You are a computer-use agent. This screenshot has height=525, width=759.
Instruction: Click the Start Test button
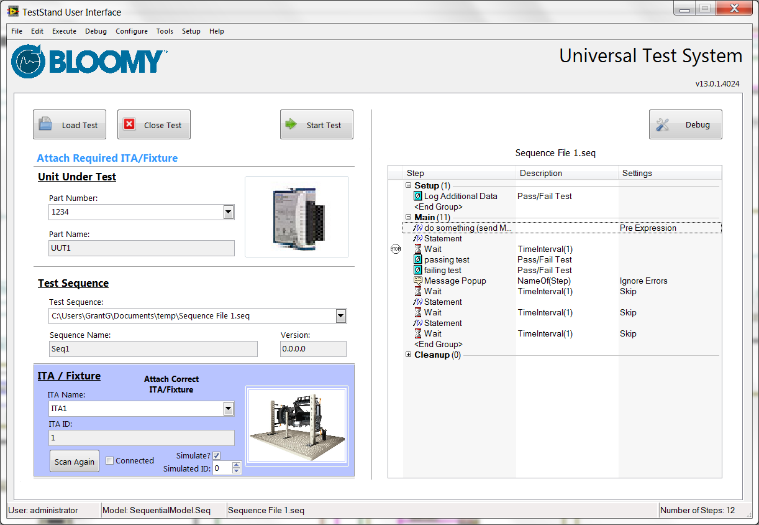click(317, 124)
